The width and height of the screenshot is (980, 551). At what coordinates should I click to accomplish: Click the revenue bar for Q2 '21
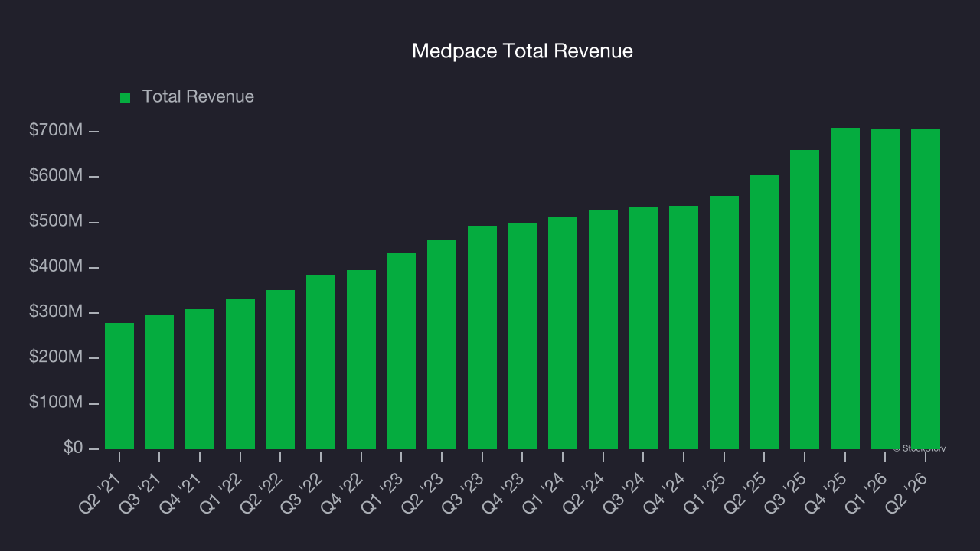(x=119, y=386)
